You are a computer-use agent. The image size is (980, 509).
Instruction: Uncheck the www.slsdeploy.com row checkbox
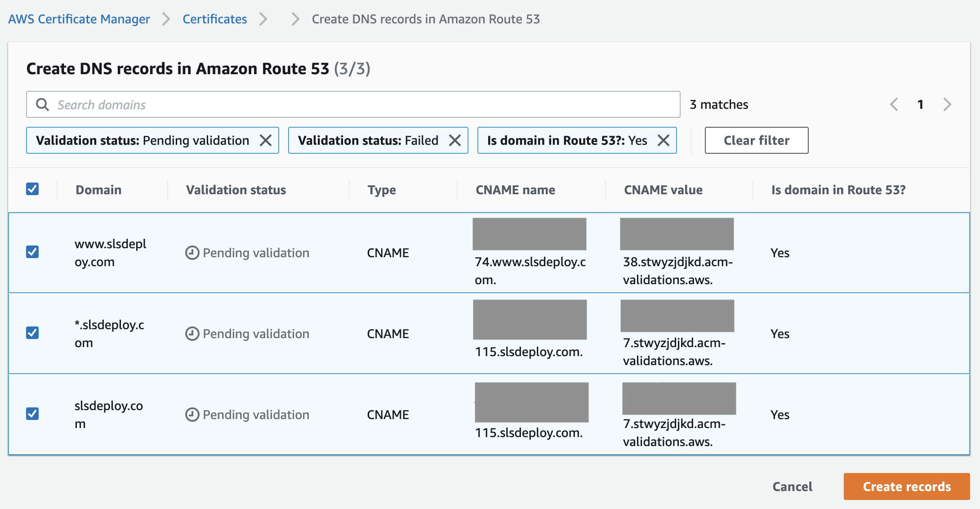tap(32, 252)
